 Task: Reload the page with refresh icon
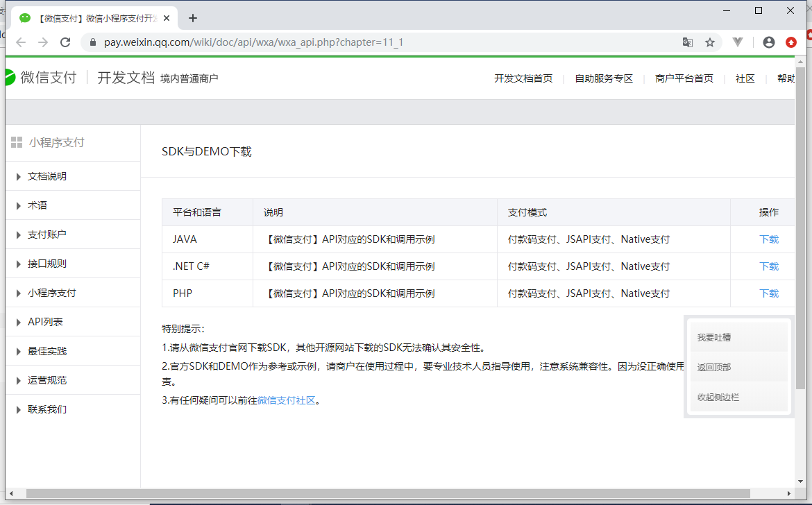(65, 42)
